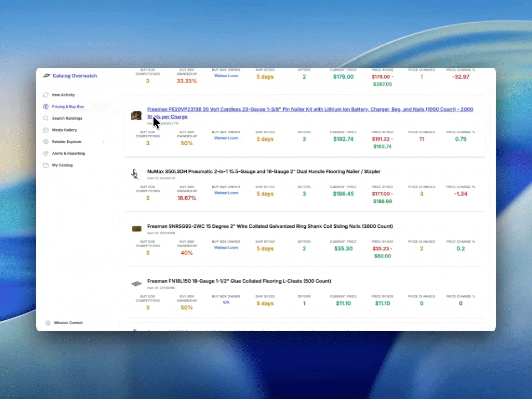Click the Search Rankings magnifier icon
Image resolution: width=532 pixels, height=399 pixels.
[46, 119]
